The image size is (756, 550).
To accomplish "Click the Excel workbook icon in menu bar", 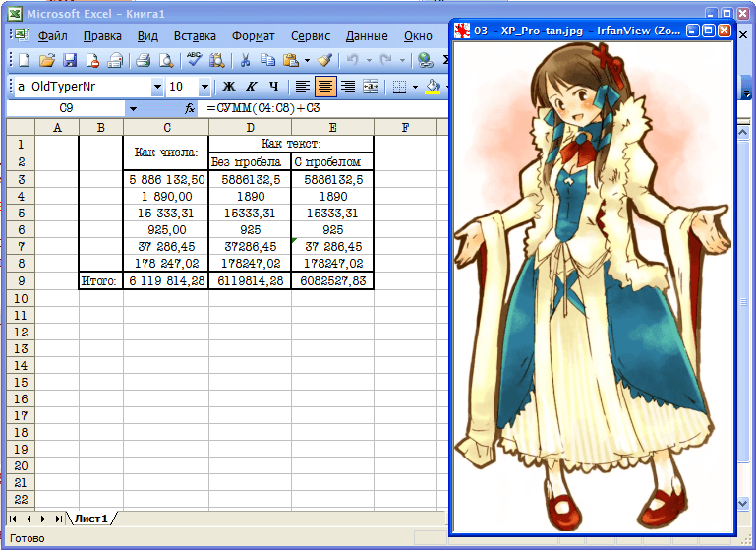I will click(x=20, y=35).
